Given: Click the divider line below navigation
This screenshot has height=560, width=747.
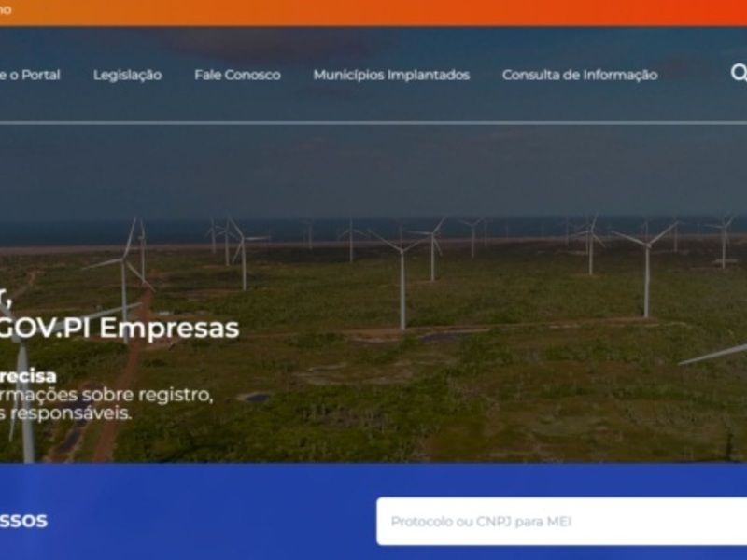Looking at the screenshot, I should point(373,123).
